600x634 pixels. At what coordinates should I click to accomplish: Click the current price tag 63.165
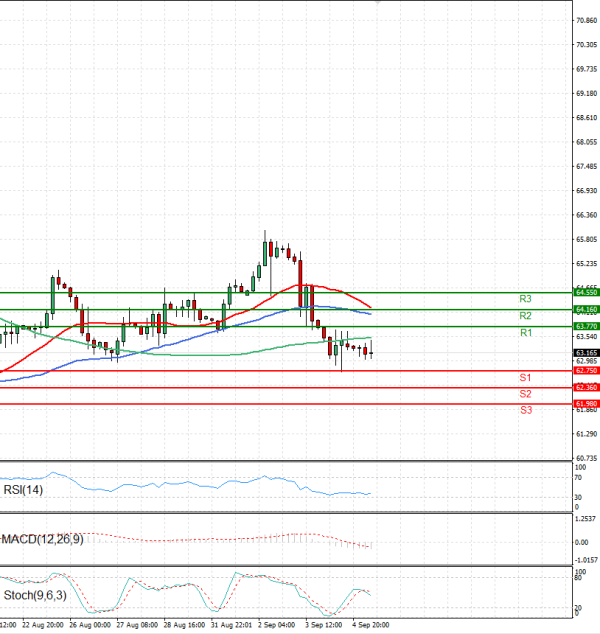[x=586, y=353]
